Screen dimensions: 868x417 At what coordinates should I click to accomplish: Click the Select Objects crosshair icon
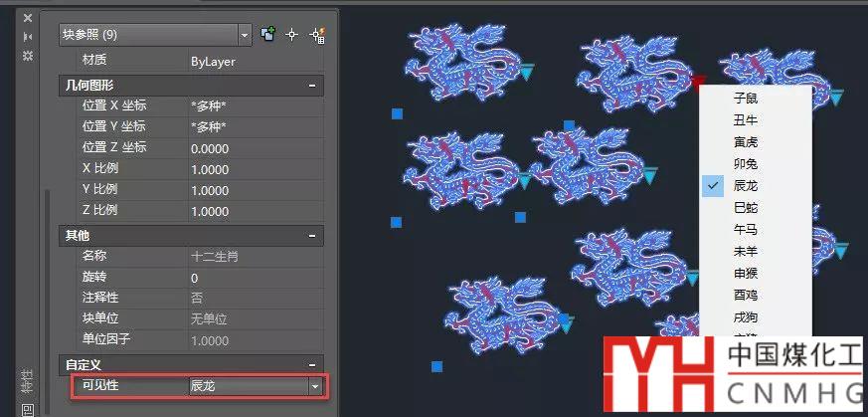tap(292, 34)
